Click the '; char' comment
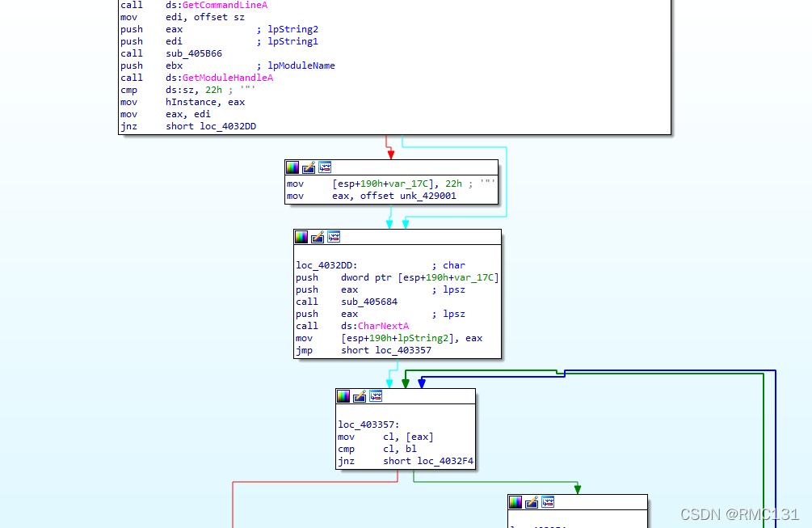This screenshot has height=528, width=812. coord(448,265)
